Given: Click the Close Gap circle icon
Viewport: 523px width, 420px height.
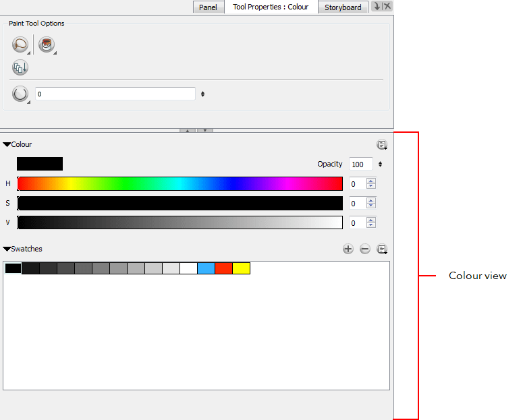Looking at the screenshot, I should click(x=20, y=94).
